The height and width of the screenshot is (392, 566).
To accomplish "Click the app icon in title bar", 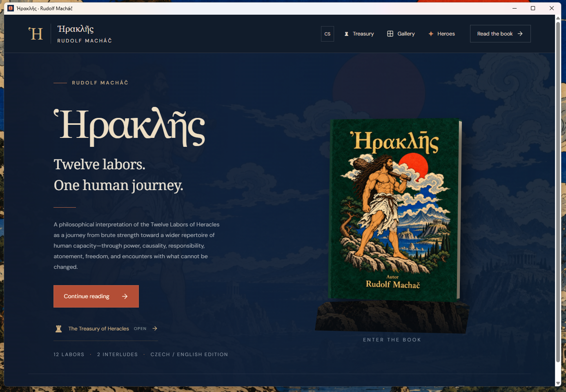I will [11, 8].
